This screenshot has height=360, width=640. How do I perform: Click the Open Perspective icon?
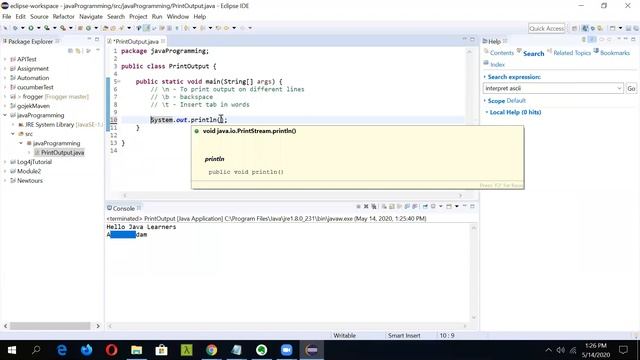(x=574, y=28)
